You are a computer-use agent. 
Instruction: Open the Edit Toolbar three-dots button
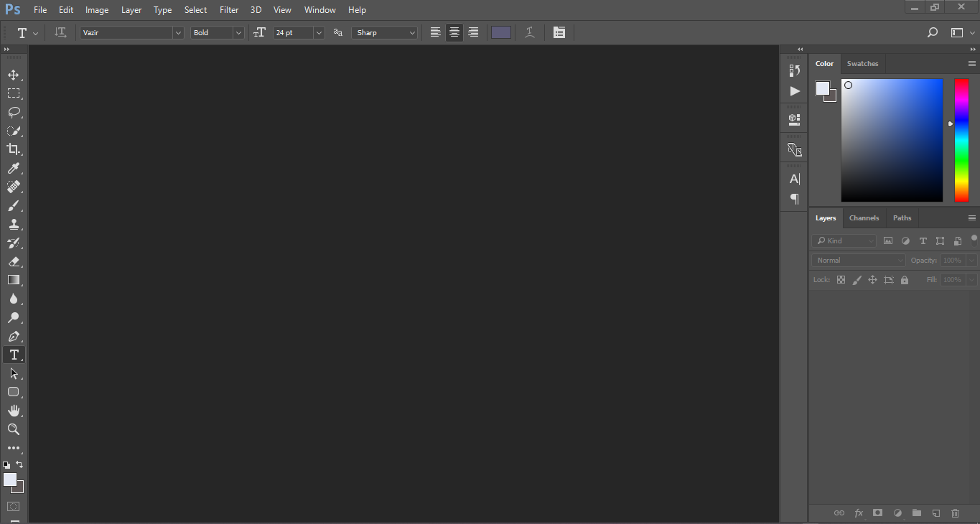coord(13,448)
